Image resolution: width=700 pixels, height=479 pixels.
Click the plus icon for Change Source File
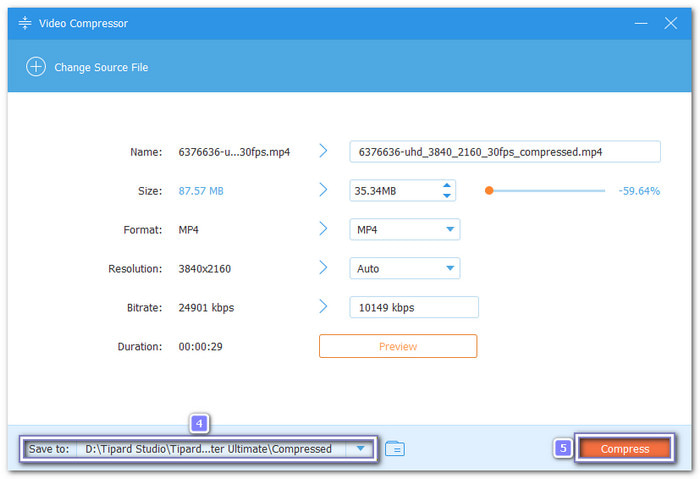[36, 67]
